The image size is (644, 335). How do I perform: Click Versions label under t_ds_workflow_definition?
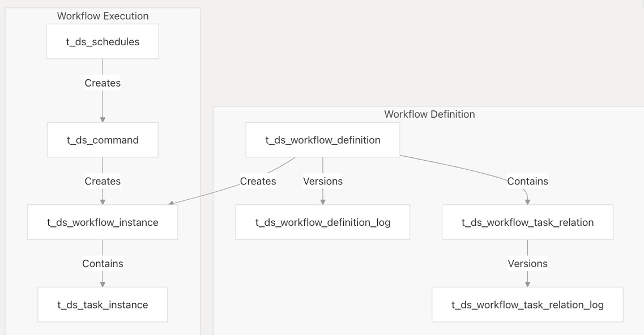pos(323,181)
